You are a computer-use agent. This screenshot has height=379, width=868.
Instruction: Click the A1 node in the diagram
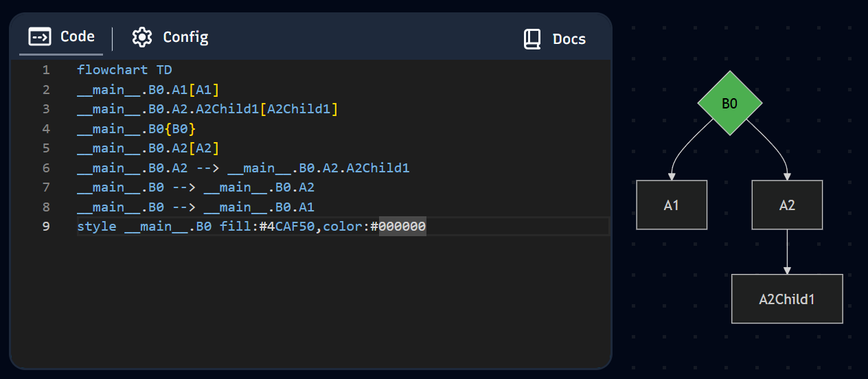tap(672, 205)
